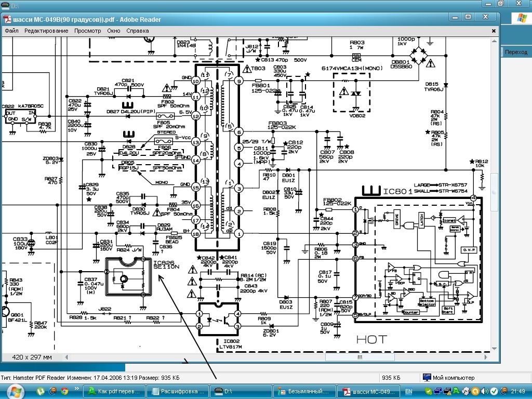Image resolution: width=532 pixels, height=399 pixels.
Task: Click the EN language indicator
Action: [x=409, y=392]
